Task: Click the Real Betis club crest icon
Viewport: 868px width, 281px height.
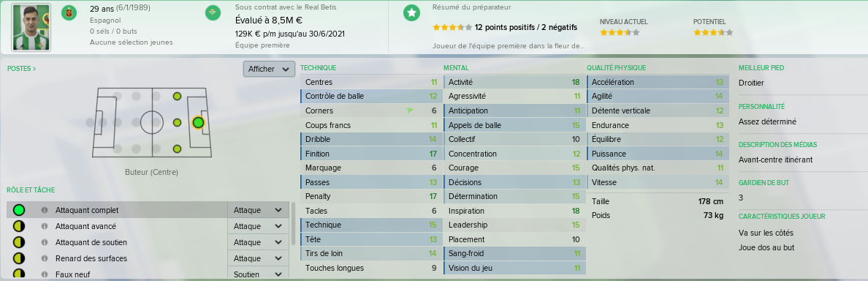Action: point(213,12)
